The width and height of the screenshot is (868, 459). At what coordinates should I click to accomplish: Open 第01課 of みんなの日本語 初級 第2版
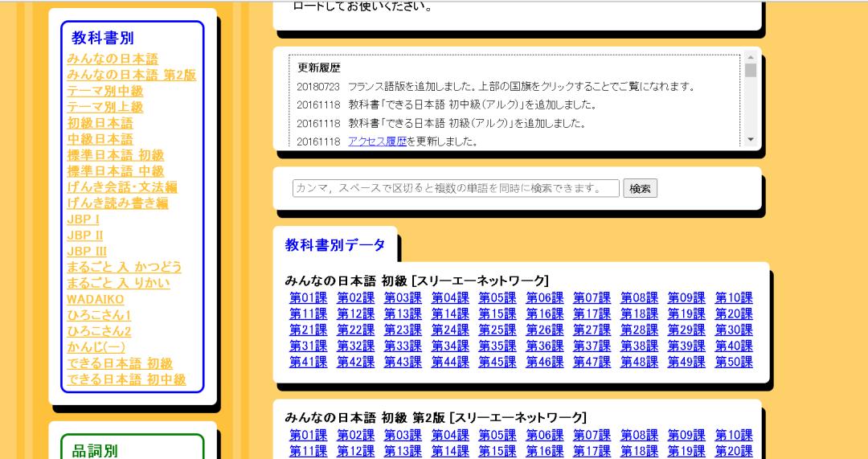point(309,435)
